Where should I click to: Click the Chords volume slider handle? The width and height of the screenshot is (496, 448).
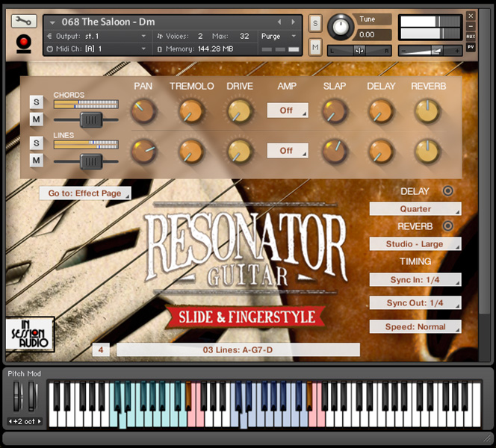click(91, 119)
